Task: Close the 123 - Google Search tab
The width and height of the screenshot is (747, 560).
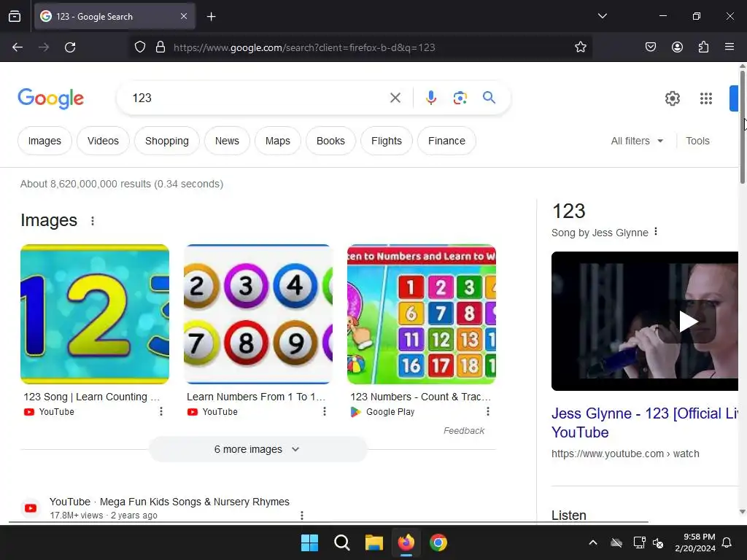Action: [x=184, y=16]
